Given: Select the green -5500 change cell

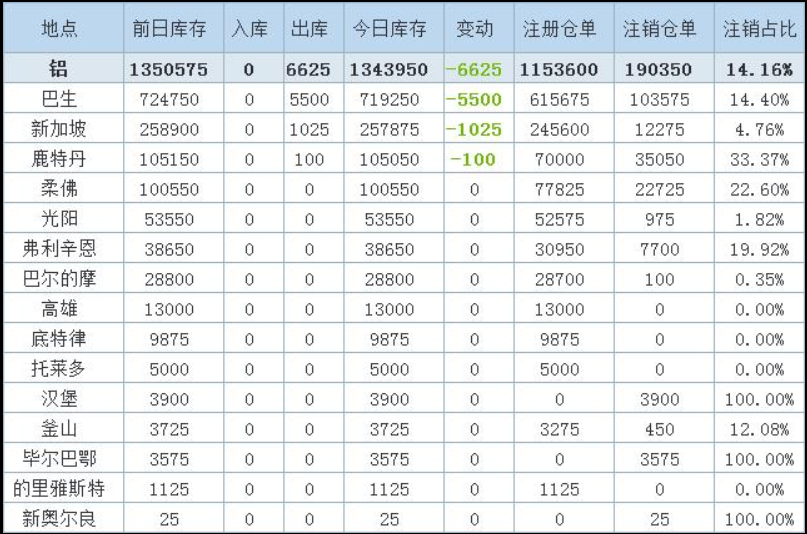Looking at the screenshot, I should pos(474,100).
